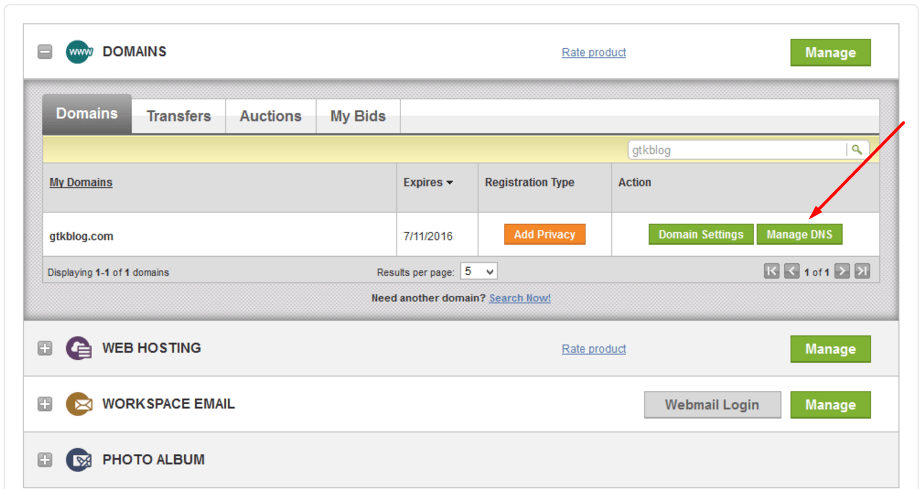This screenshot has width=920, height=489.
Task: Click the Domains www globe icon
Action: point(79,52)
